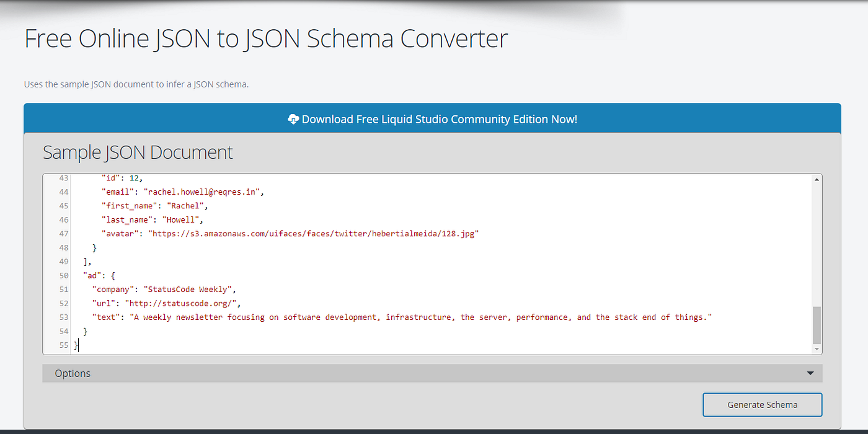
Task: Click the chevron arrow on the Options bar
Action: [x=810, y=373]
